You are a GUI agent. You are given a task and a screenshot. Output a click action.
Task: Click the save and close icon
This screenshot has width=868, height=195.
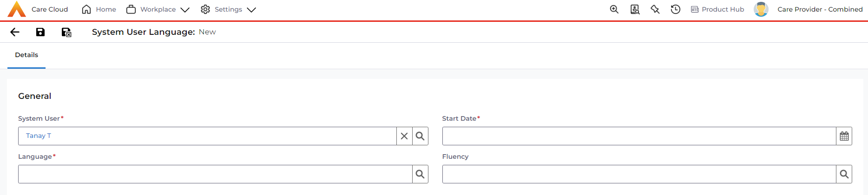point(66,32)
